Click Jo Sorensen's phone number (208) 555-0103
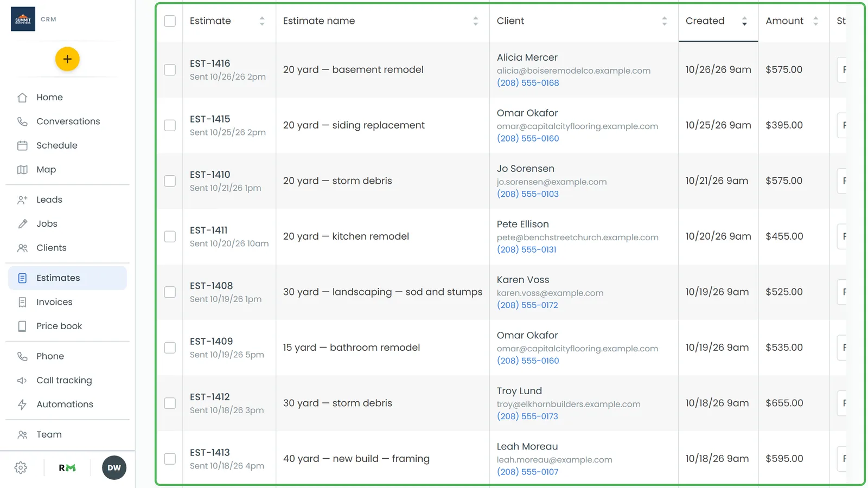The image size is (868, 488). [x=528, y=194]
